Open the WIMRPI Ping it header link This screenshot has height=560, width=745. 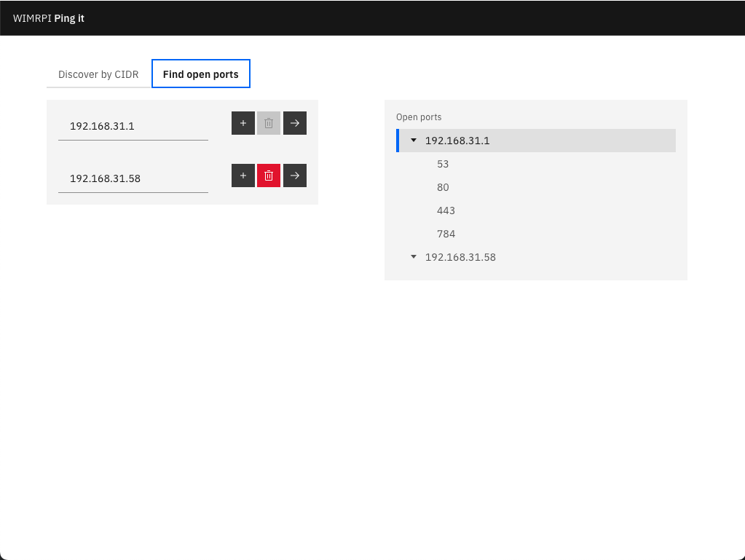coord(49,18)
